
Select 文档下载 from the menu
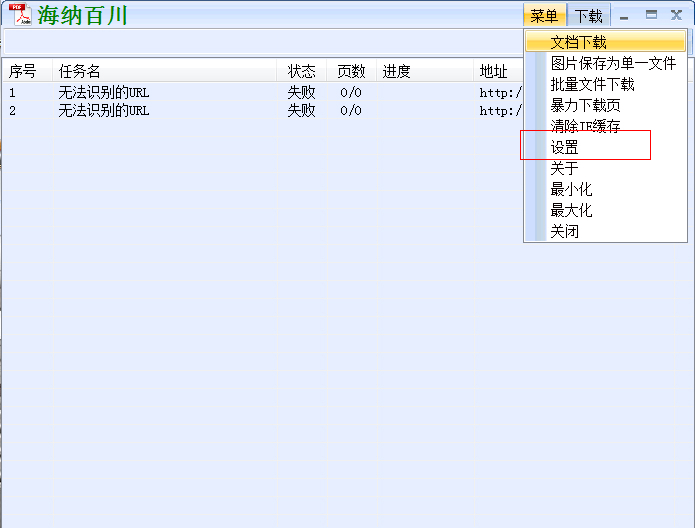(x=578, y=42)
